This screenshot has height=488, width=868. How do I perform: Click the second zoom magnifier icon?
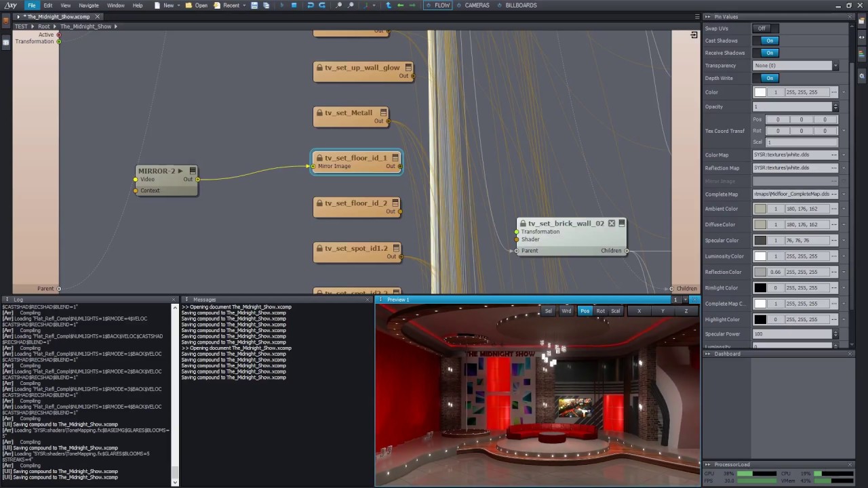click(351, 5)
